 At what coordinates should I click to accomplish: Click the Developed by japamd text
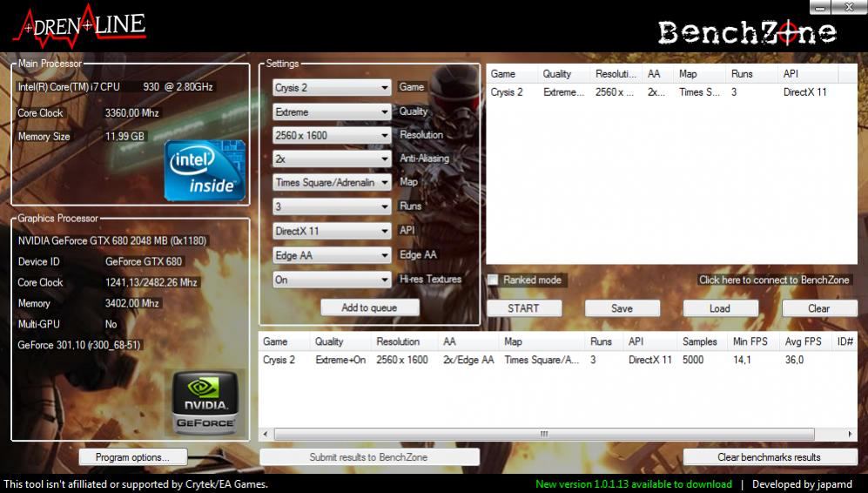point(802,484)
